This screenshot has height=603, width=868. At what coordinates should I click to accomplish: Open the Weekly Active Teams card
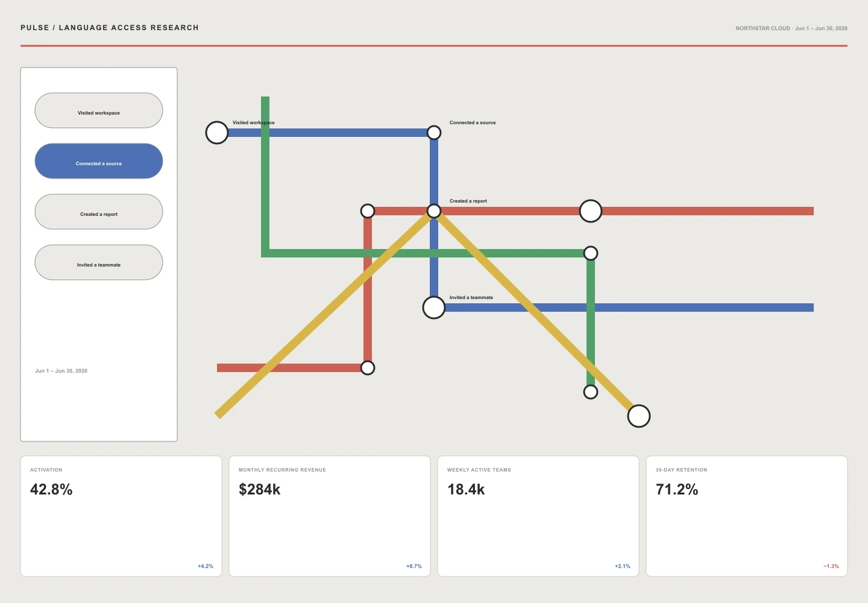[x=538, y=516]
